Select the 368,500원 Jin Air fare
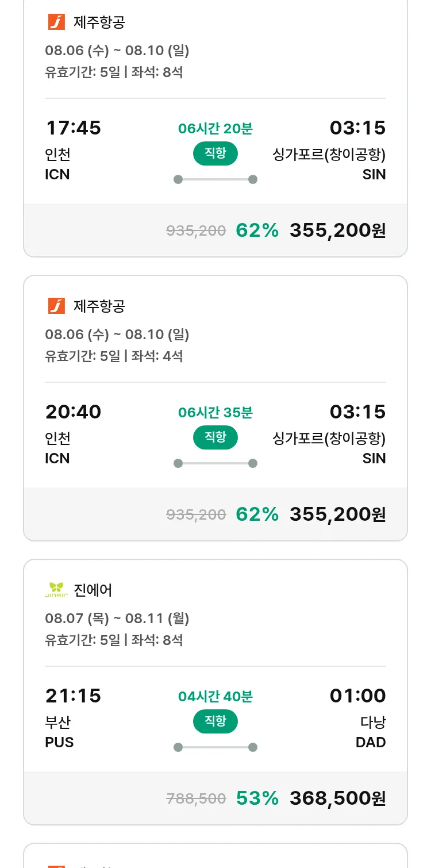 337,798
